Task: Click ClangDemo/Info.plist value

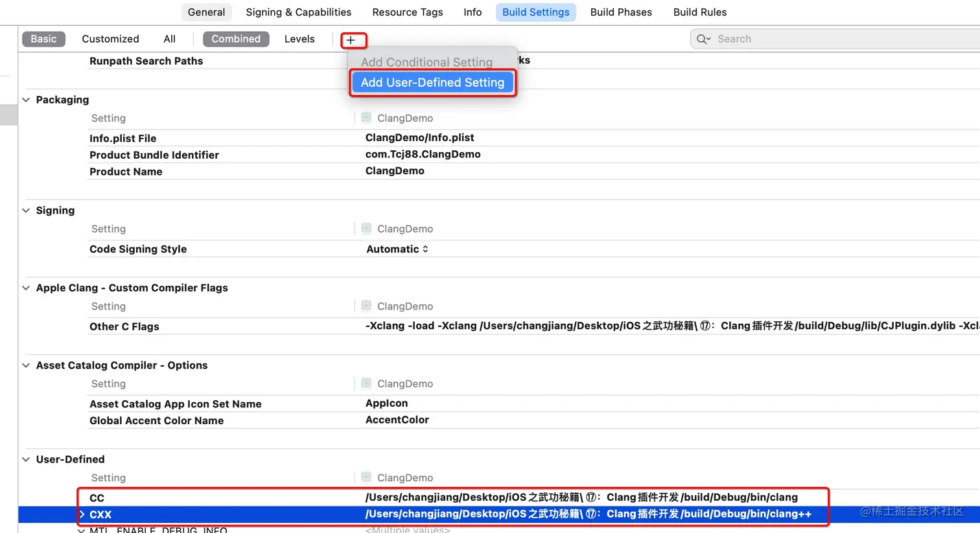Action: pyautogui.click(x=419, y=137)
